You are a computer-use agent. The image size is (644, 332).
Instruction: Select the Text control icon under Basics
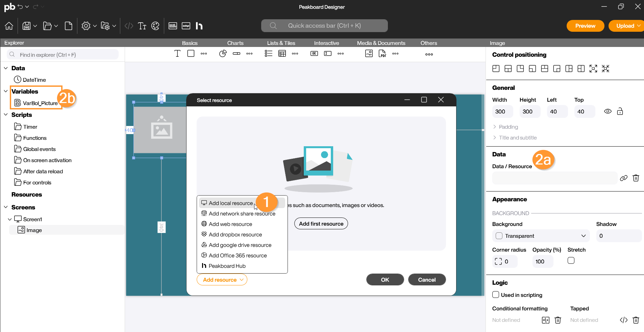tap(177, 54)
